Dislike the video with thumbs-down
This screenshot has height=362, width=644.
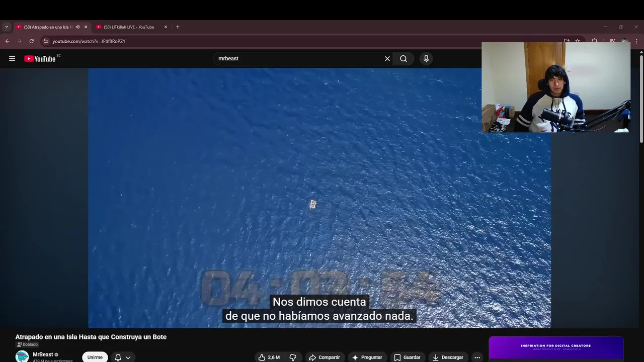[x=293, y=357]
